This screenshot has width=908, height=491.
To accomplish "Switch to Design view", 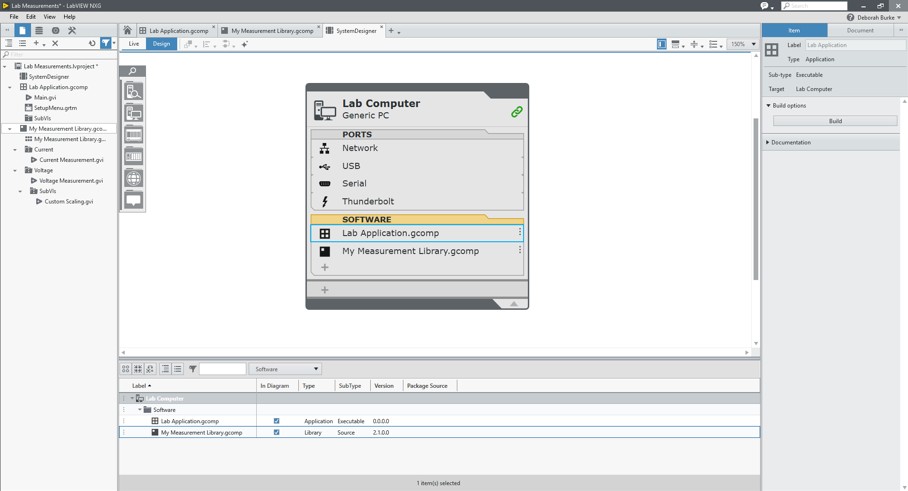I will tap(162, 44).
